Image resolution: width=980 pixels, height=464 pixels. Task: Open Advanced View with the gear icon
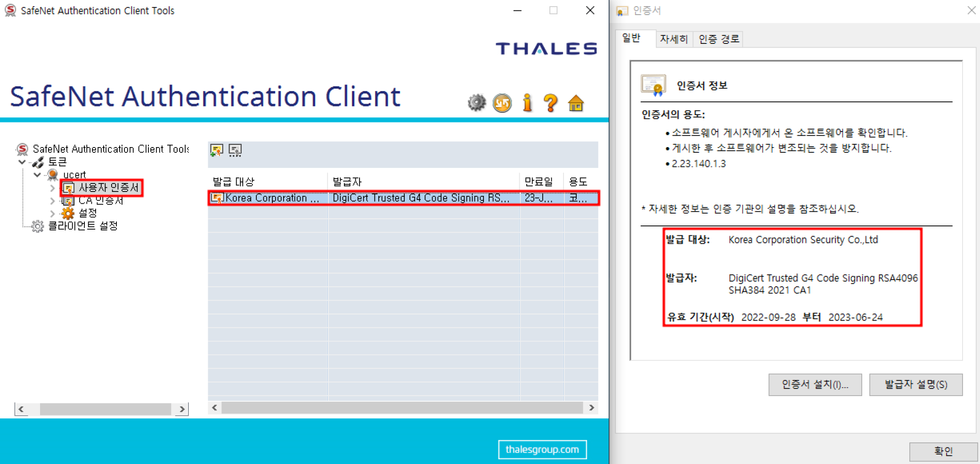(x=476, y=102)
